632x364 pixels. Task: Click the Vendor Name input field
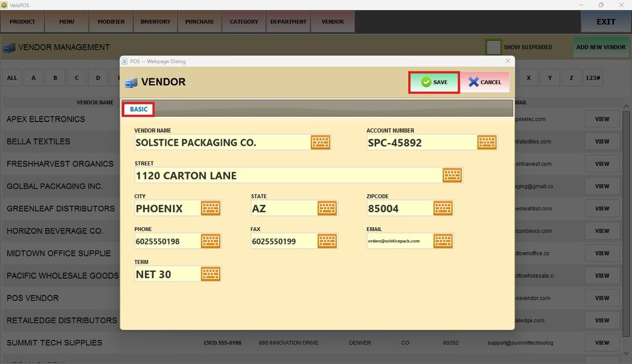click(x=222, y=143)
